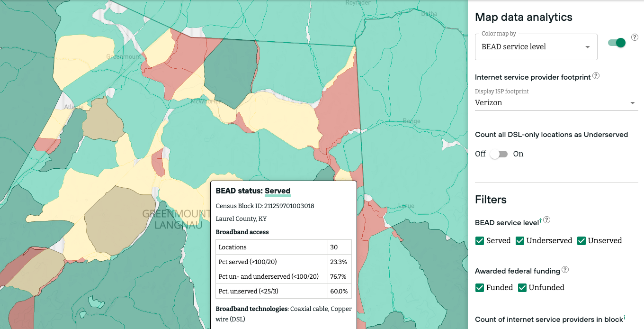This screenshot has width=644, height=329.
Task: Toggle the Unfunded checkbox
Action: click(522, 288)
